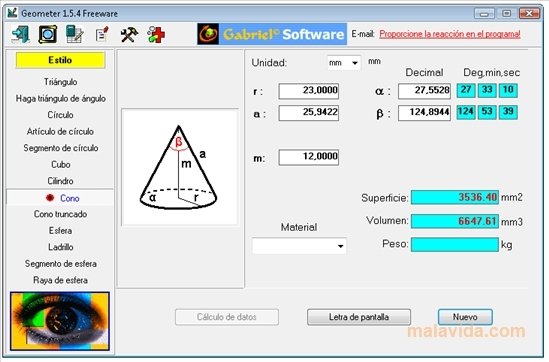The height and width of the screenshot is (362, 549).
Task: Open the Material dropdown
Action: (299, 246)
